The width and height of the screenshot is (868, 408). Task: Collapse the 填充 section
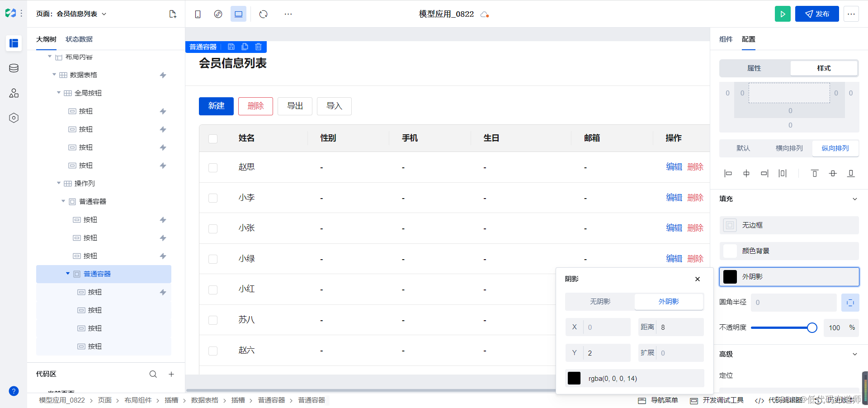point(854,199)
